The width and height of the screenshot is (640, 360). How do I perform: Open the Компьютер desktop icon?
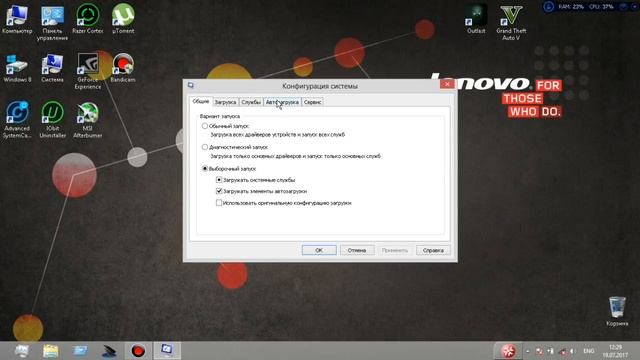tap(17, 19)
